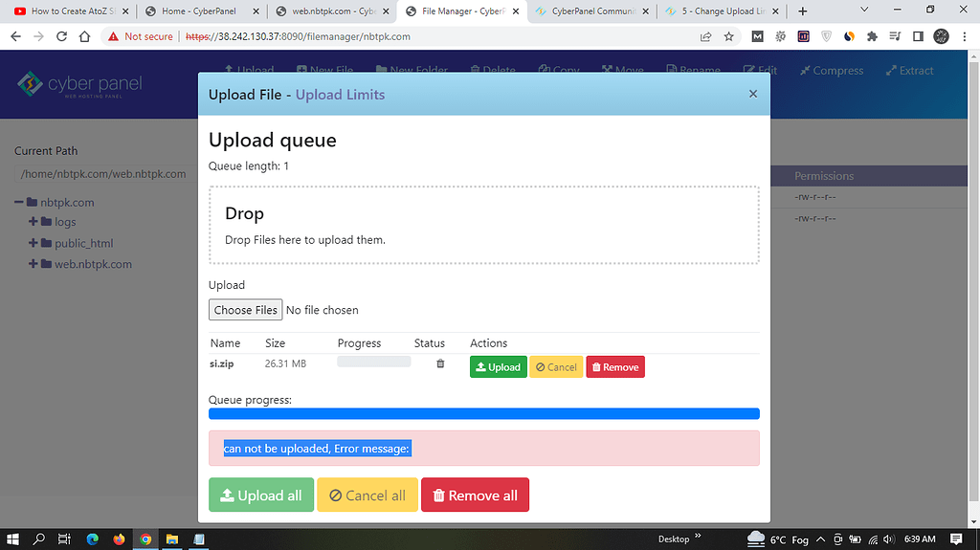Click the trash icon in Status column

coord(440,363)
